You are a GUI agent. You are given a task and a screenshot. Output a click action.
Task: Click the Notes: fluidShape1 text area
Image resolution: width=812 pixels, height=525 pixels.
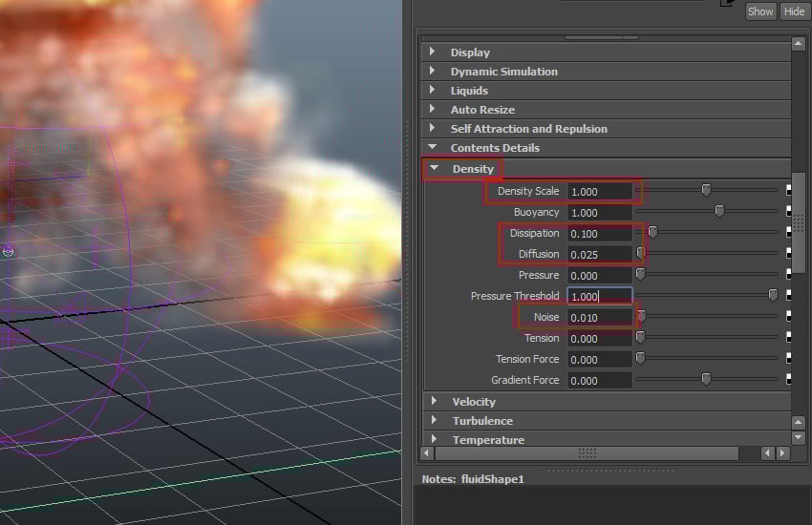tap(612, 506)
